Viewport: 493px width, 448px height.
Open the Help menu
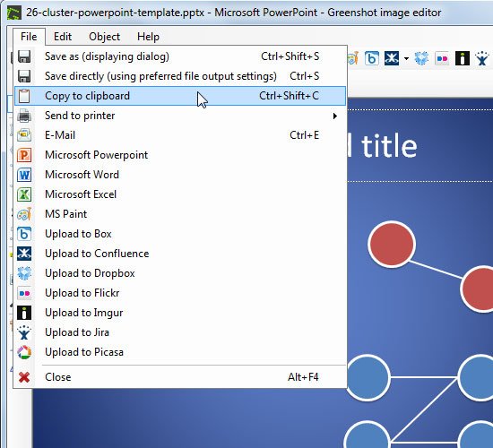coord(148,37)
